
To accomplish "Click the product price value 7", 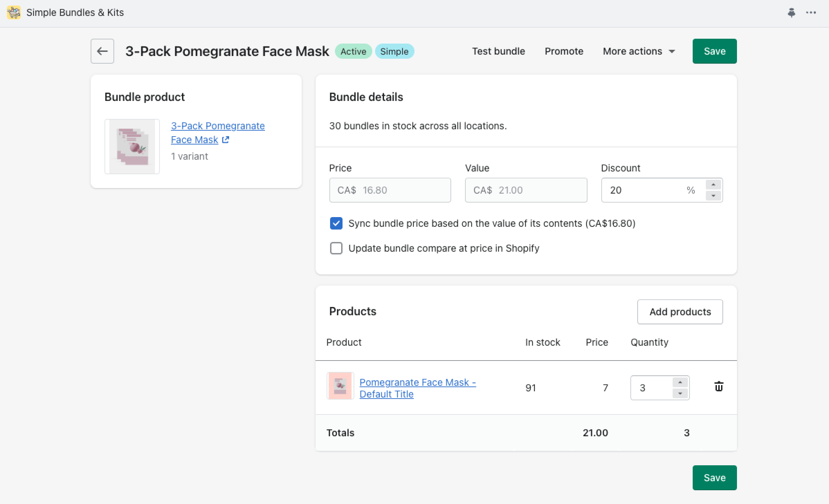I will 605,388.
